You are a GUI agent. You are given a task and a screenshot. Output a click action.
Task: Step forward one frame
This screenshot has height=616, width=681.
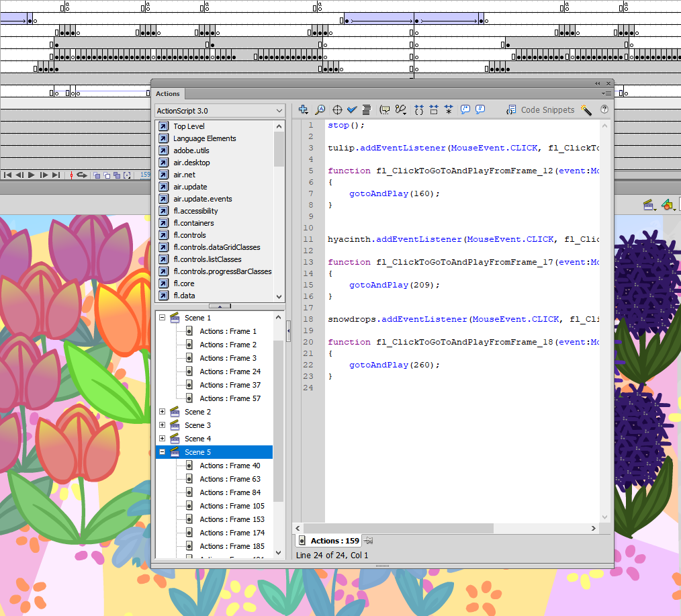click(x=44, y=175)
